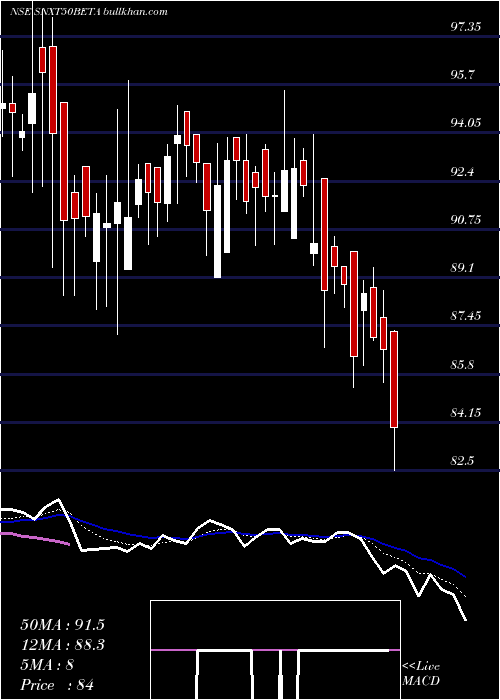Click the NSE SNXT50BETA bullkhan.com title text
The height and width of the screenshot is (700, 500).
pyautogui.click(x=89, y=12)
